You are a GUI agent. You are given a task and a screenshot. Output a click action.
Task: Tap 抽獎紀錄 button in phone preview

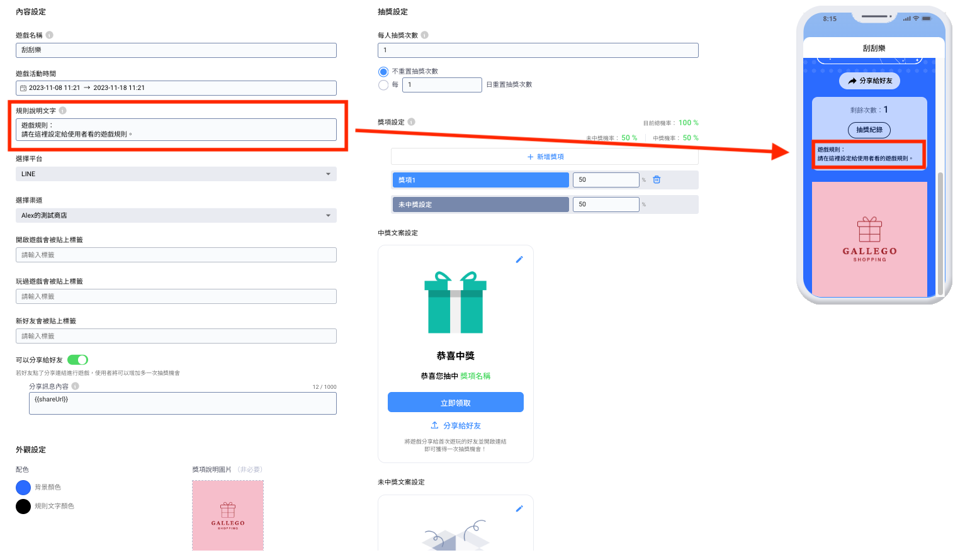(x=869, y=130)
